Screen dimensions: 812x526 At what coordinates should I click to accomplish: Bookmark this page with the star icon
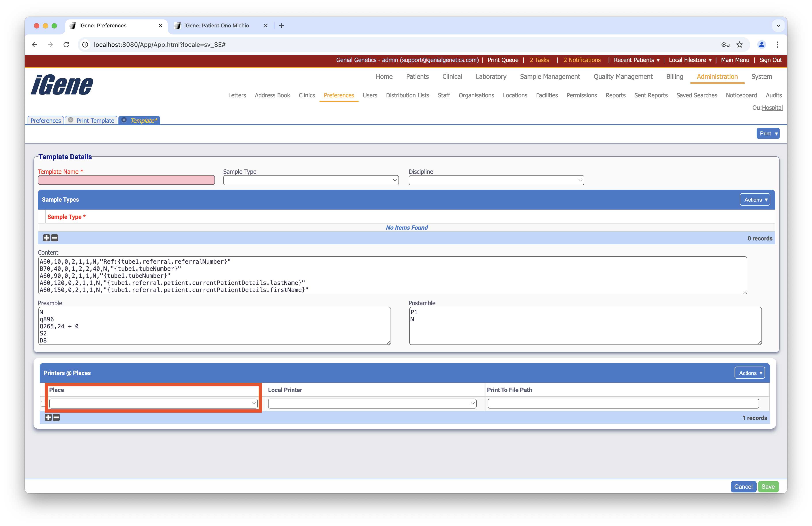739,45
